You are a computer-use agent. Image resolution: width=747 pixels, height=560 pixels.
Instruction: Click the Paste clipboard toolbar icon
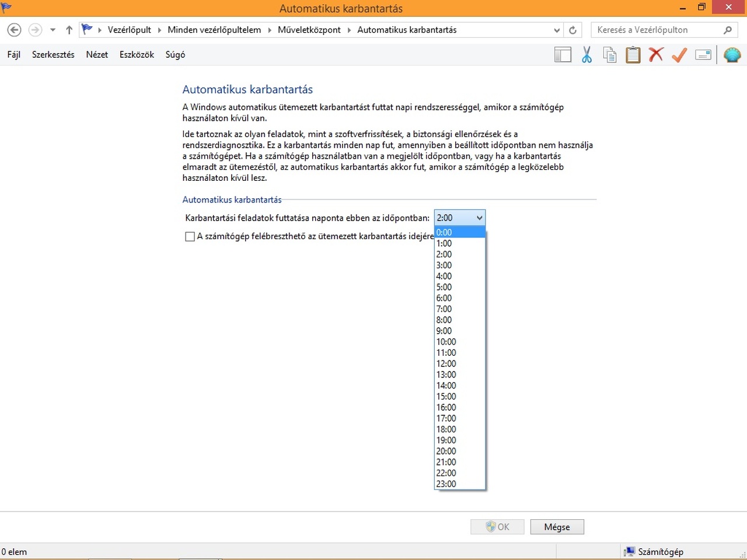(x=633, y=55)
